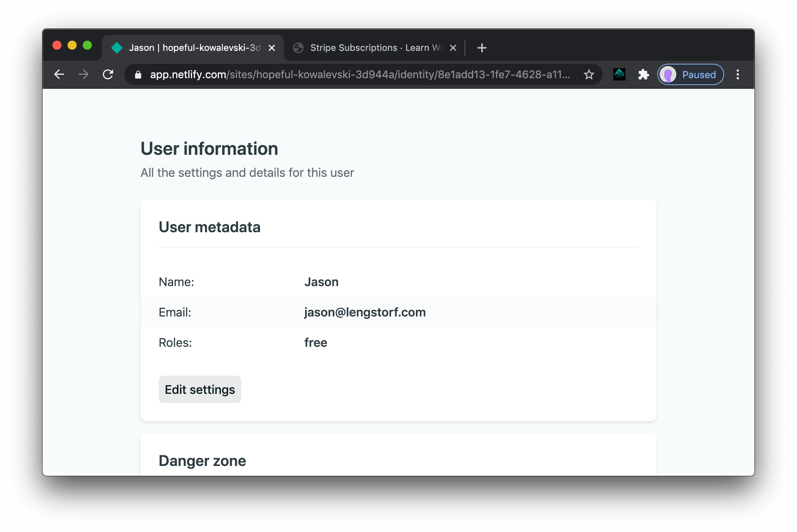
Task: Bookmark this page with the star icon
Action: click(589, 74)
